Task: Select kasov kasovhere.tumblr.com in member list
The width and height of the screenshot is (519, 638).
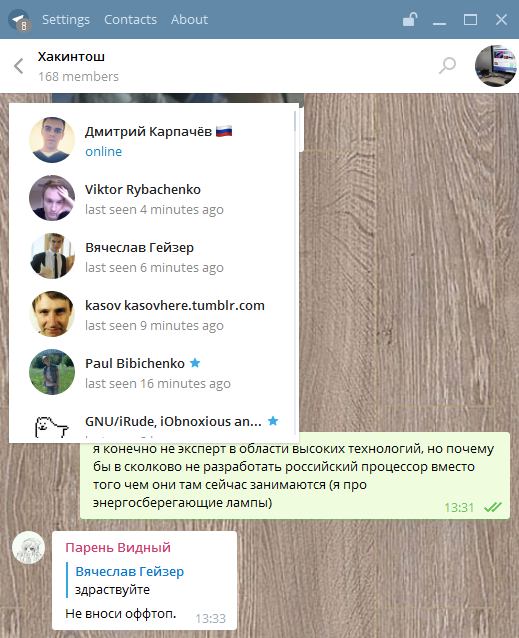Action: [x=154, y=314]
